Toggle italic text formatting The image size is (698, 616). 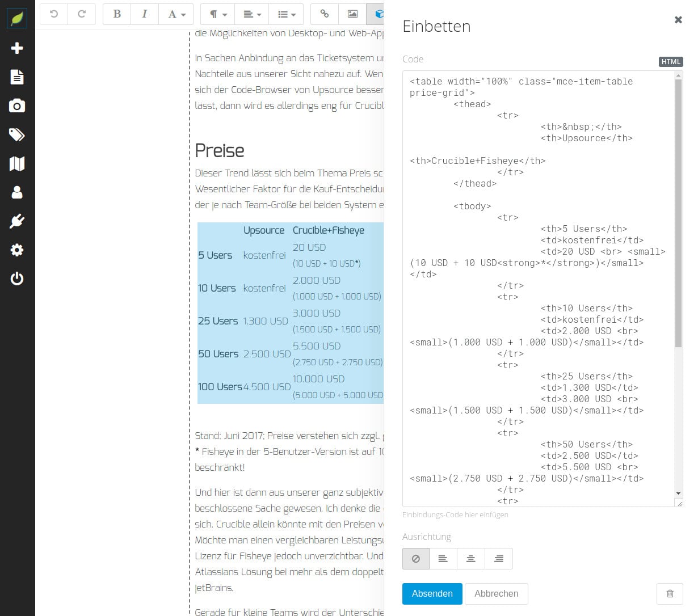point(145,14)
